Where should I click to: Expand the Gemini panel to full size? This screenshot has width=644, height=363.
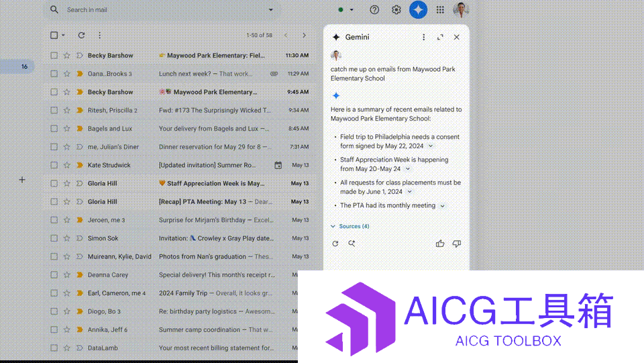(x=440, y=37)
